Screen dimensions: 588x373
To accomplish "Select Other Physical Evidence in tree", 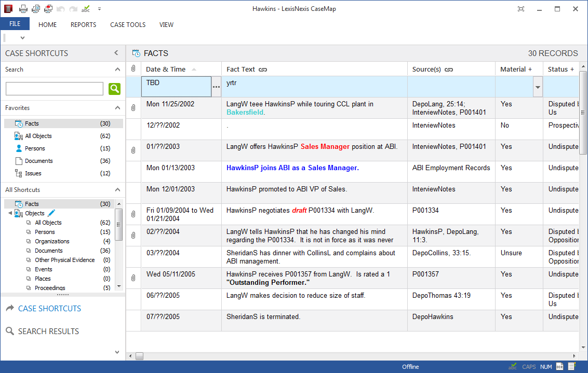I will click(x=64, y=260).
